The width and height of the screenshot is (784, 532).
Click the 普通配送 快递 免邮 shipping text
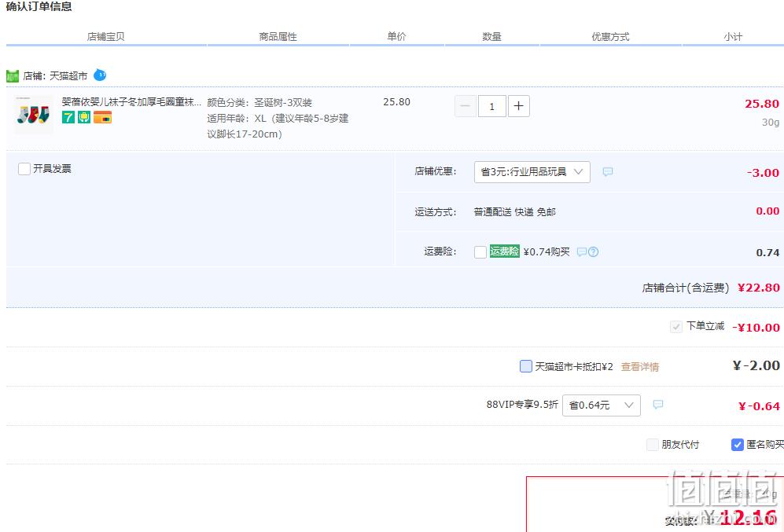(x=514, y=212)
